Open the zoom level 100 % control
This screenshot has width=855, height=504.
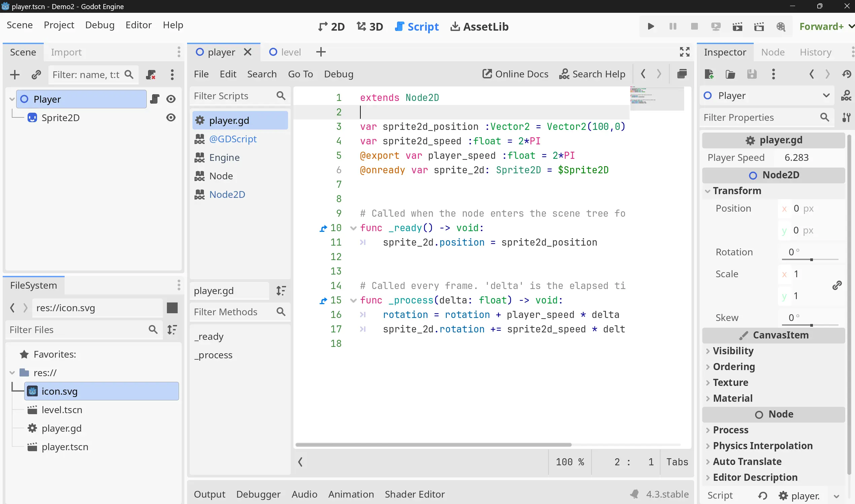[570, 462]
